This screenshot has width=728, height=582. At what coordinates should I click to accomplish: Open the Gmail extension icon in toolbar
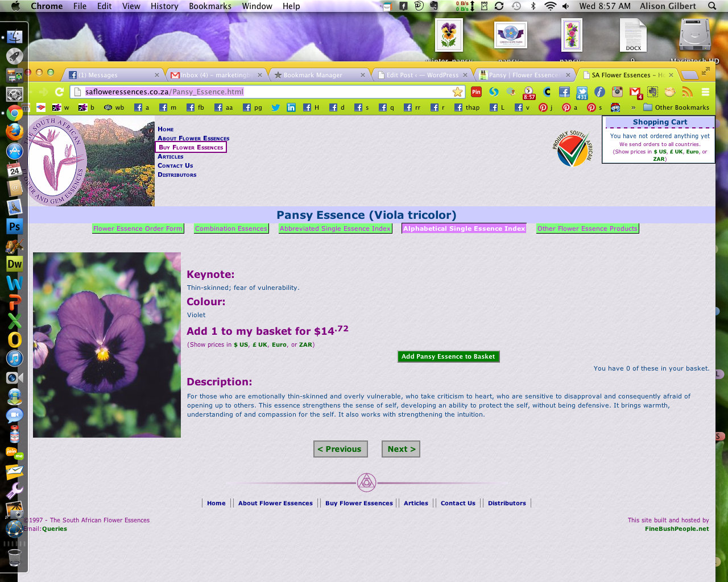coord(635,92)
